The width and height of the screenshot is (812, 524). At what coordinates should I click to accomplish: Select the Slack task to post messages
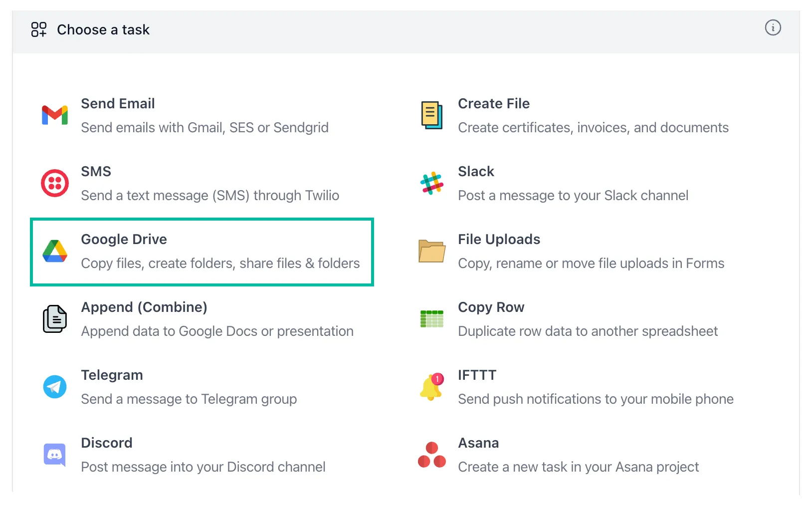pyautogui.click(x=574, y=183)
